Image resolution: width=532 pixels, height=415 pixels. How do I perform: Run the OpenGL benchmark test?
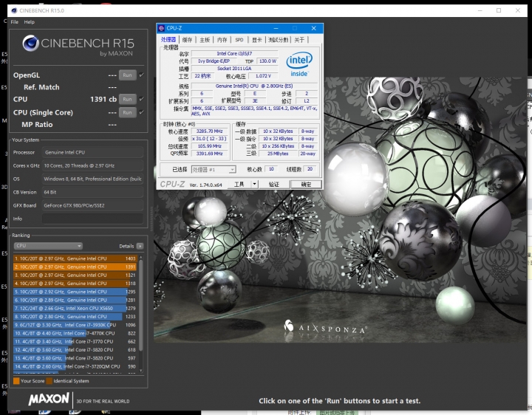point(128,75)
